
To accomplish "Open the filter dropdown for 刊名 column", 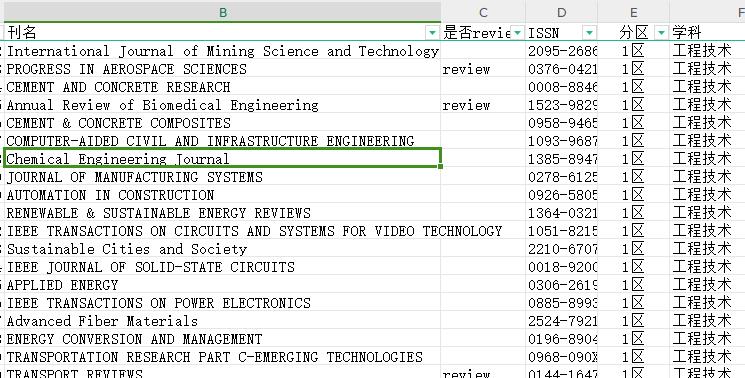I will click(432, 33).
